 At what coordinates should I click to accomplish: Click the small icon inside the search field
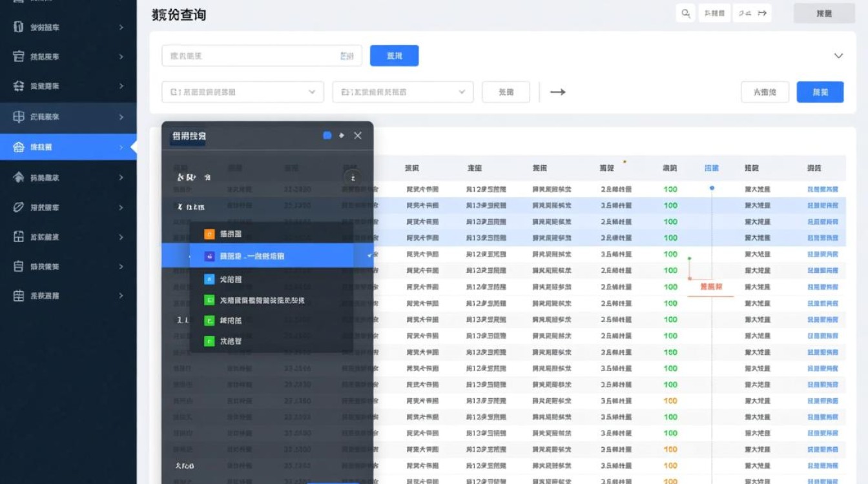tap(347, 56)
